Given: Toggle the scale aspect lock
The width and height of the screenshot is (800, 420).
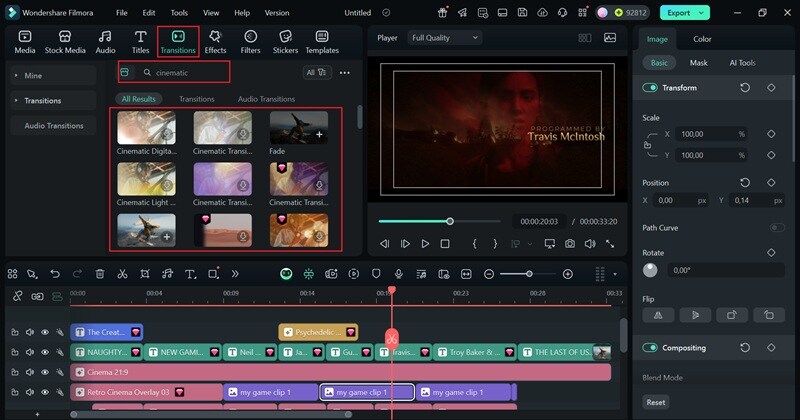Looking at the screenshot, I should coord(647,145).
